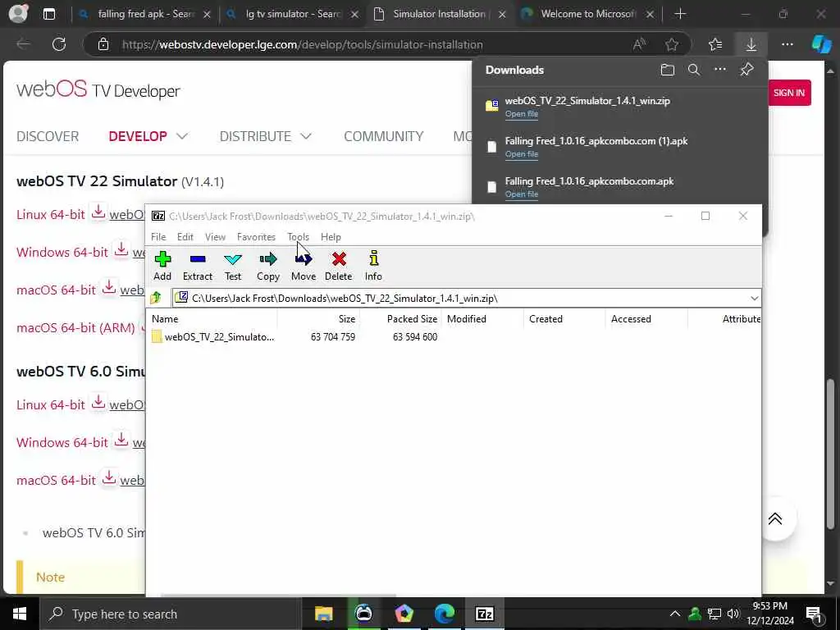Viewport: 840px width, 630px height.
Task: Open the 7-Zip File menu
Action: [x=158, y=237]
